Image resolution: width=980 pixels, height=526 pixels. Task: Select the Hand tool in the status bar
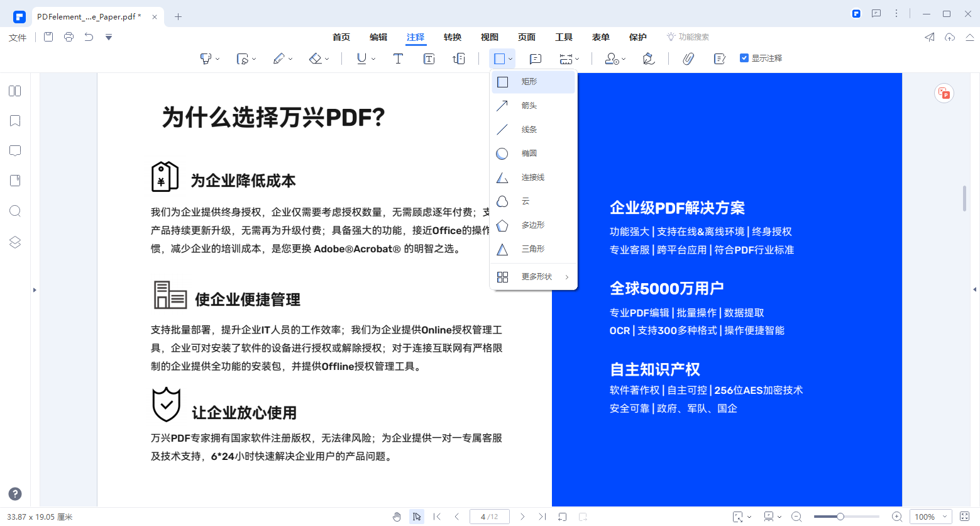(x=397, y=517)
